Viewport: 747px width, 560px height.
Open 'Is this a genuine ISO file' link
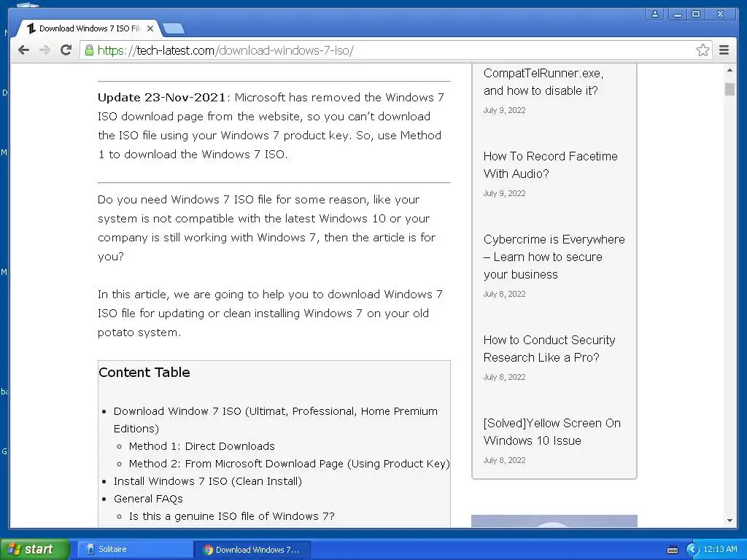[231, 516]
